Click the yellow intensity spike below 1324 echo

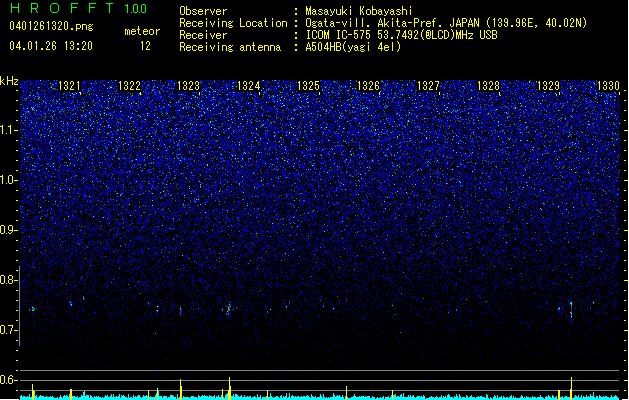tap(229, 388)
